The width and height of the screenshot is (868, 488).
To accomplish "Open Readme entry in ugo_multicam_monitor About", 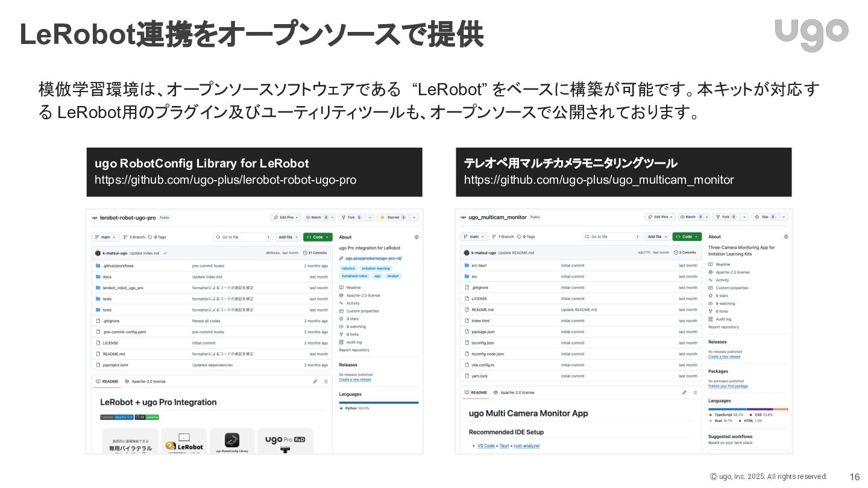I will (x=719, y=264).
